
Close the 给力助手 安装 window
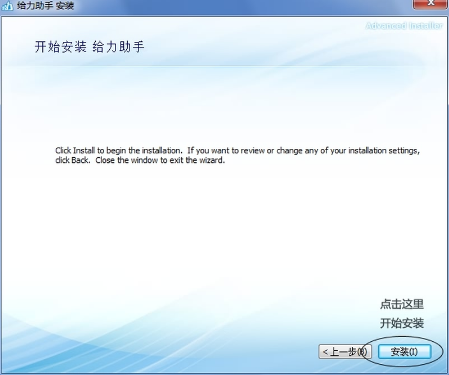[x=431, y=3]
